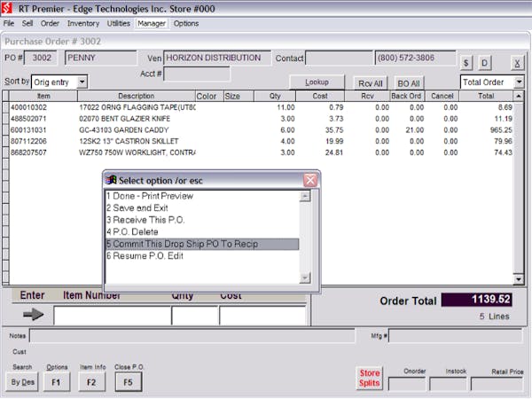The width and height of the screenshot is (532, 399).
Task: Click dialog list scroll down arrow
Action: (305, 278)
